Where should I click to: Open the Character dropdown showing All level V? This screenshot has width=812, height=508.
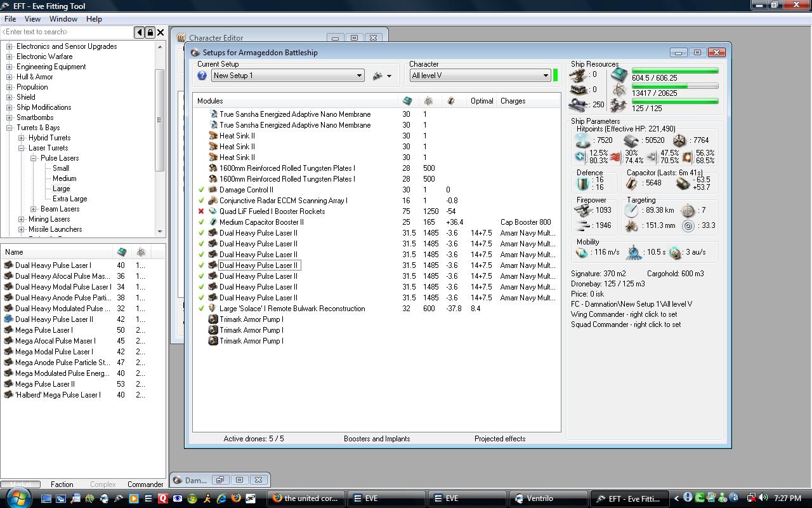(480, 76)
